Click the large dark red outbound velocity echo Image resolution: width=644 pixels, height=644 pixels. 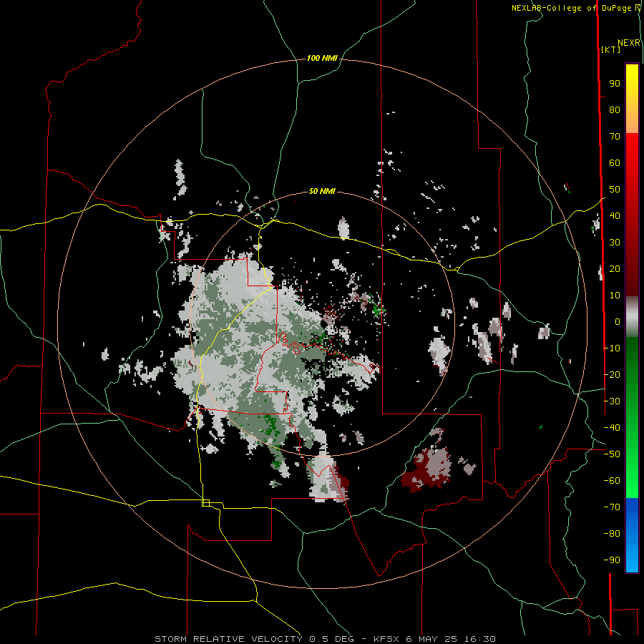(427, 469)
